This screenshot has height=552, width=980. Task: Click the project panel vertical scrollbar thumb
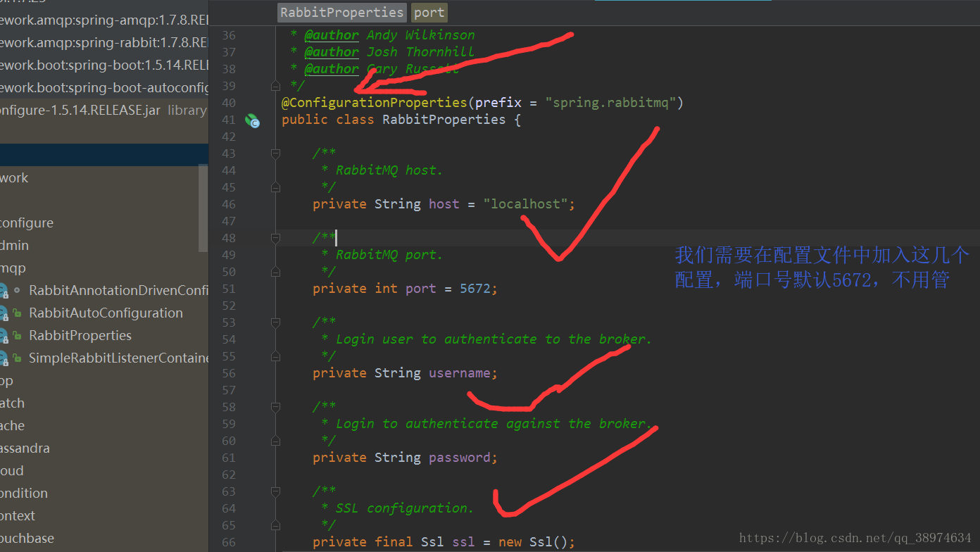click(x=203, y=208)
